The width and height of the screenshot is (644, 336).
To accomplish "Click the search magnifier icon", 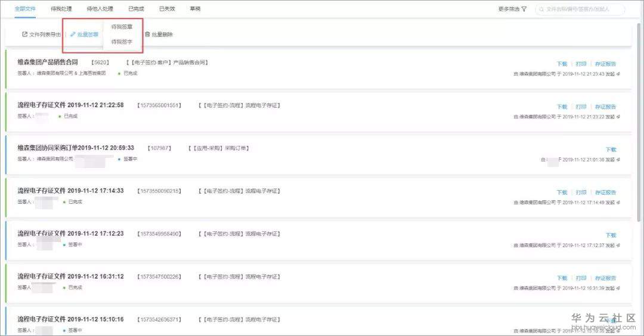I will (x=541, y=10).
